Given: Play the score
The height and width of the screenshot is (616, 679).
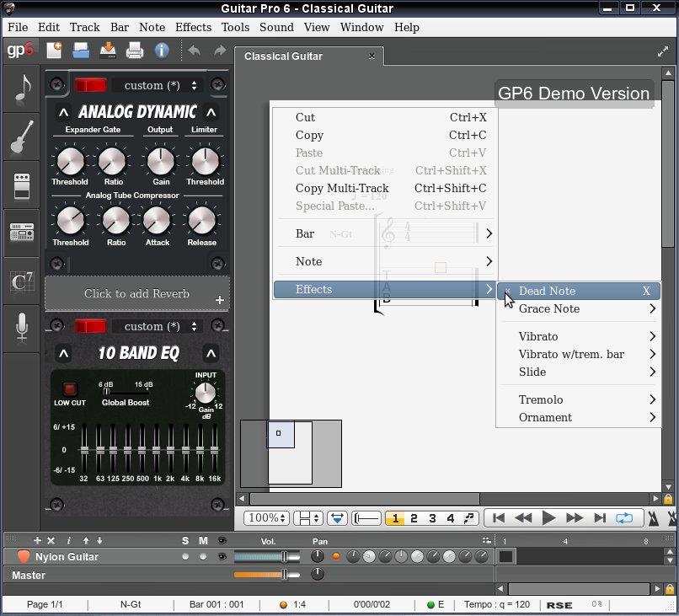Looking at the screenshot, I should (x=548, y=518).
